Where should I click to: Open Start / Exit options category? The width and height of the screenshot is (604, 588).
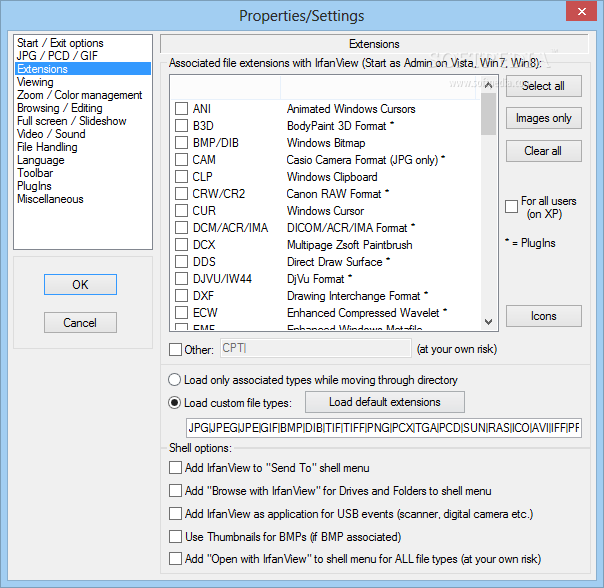83,43
